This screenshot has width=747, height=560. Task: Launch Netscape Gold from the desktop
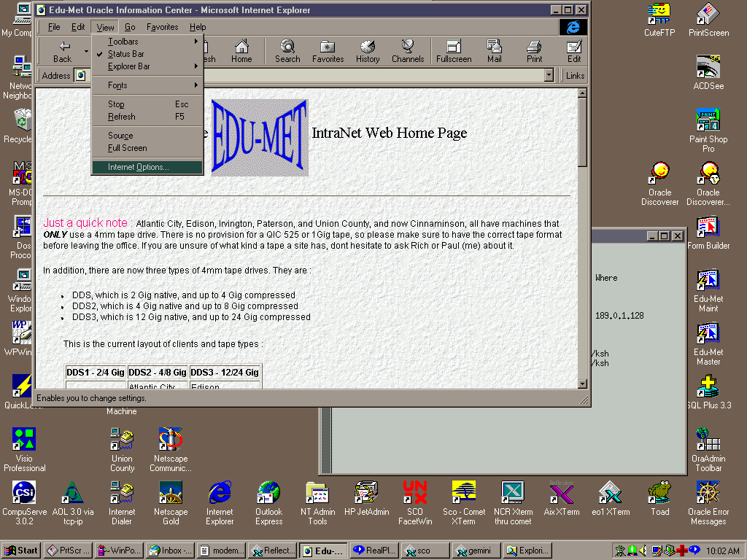[171, 503]
